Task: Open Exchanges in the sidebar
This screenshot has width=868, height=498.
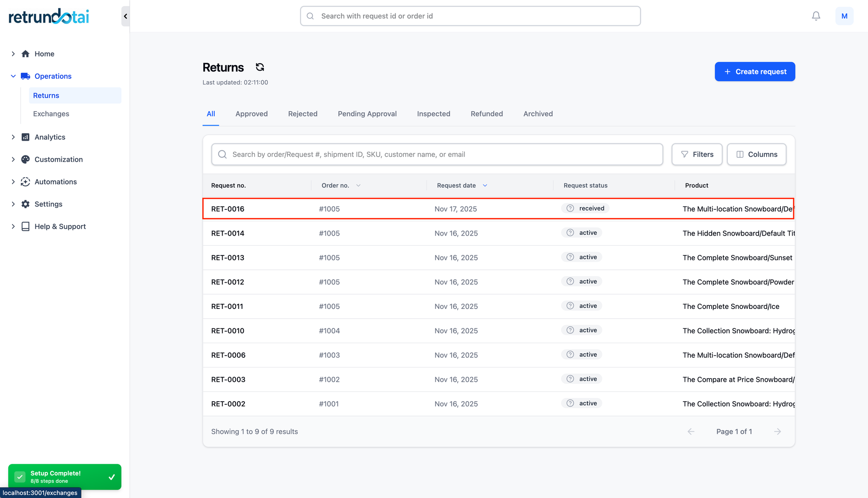Action: pos(51,114)
